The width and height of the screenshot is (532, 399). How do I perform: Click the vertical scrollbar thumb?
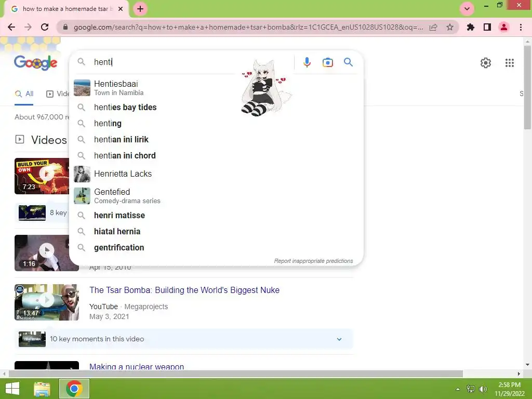click(x=527, y=87)
